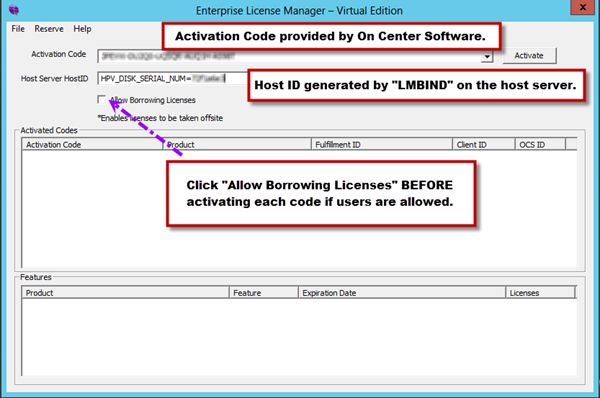The width and height of the screenshot is (600, 398).
Task: Close the Enterprise License Manager window
Action: [583, 7]
